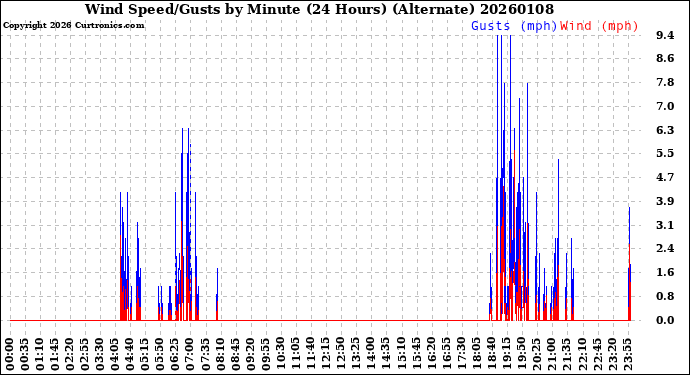Screen dimensions: 690x375
Task: Click the 00:00 time axis label
Action: pos(10,355)
